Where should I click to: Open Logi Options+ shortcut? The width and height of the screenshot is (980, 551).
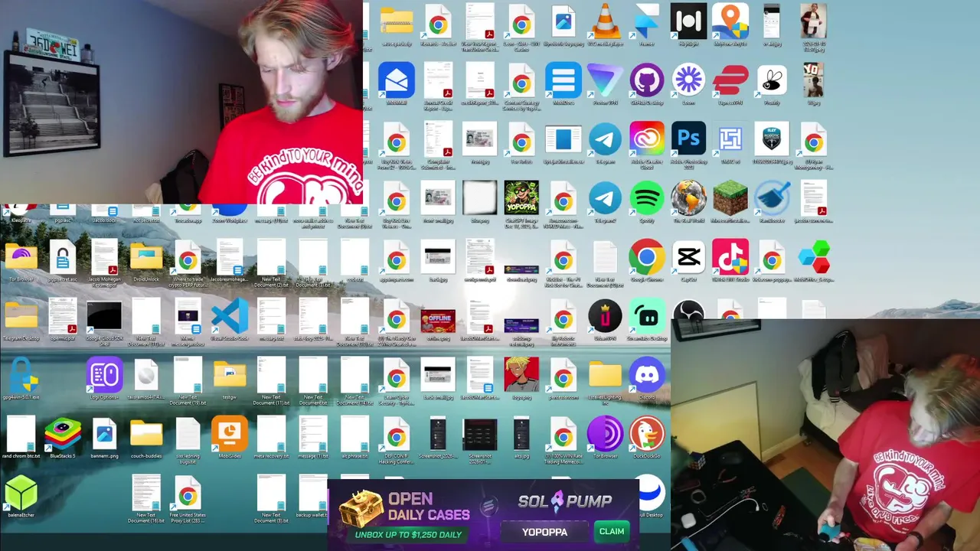pyautogui.click(x=104, y=375)
